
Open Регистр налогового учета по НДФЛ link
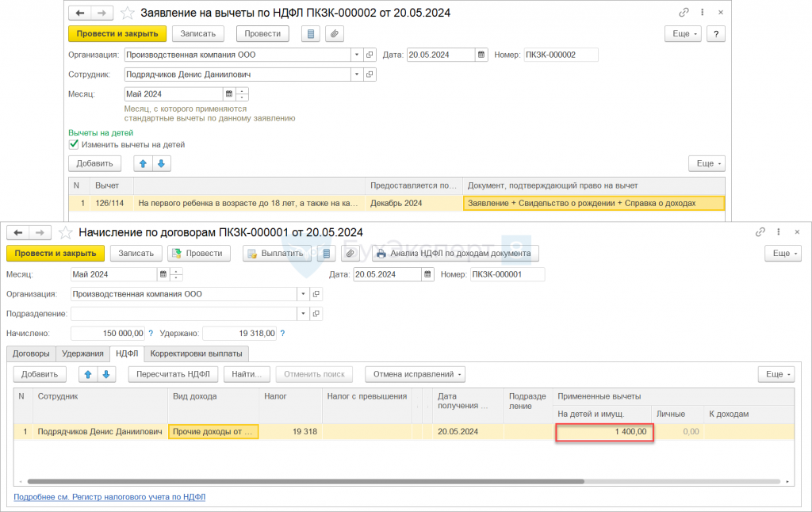click(x=109, y=497)
